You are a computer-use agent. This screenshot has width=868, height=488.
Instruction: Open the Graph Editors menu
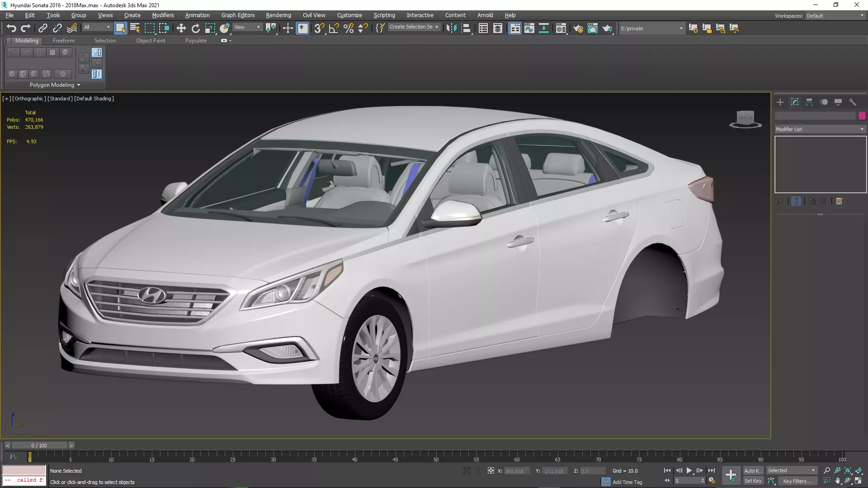coord(238,15)
